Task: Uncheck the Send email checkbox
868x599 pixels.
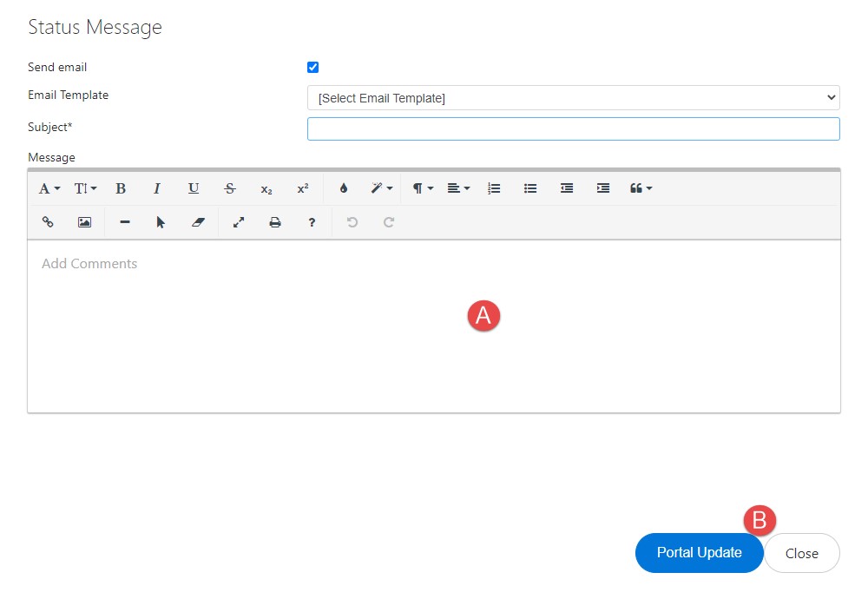Action: (x=312, y=68)
